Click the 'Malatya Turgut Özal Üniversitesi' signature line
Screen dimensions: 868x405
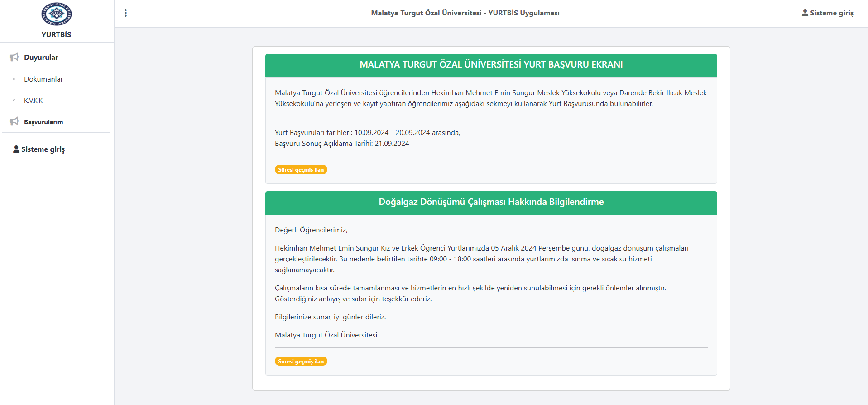click(x=326, y=335)
